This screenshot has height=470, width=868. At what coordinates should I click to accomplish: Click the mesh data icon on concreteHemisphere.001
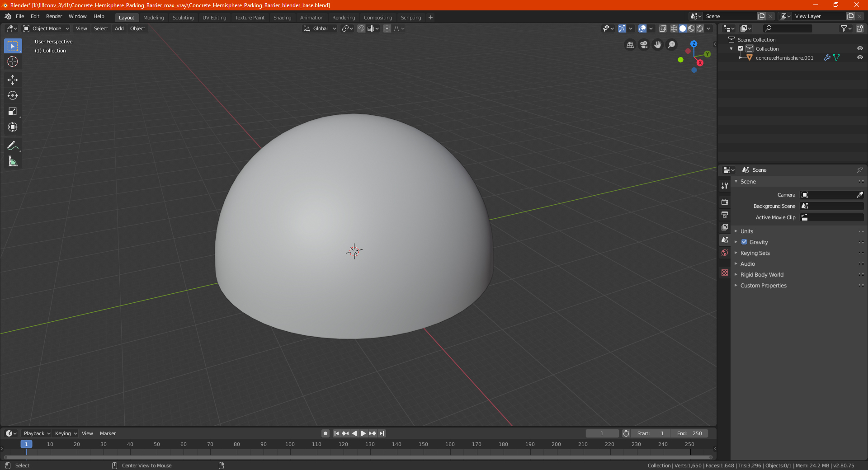(836, 57)
